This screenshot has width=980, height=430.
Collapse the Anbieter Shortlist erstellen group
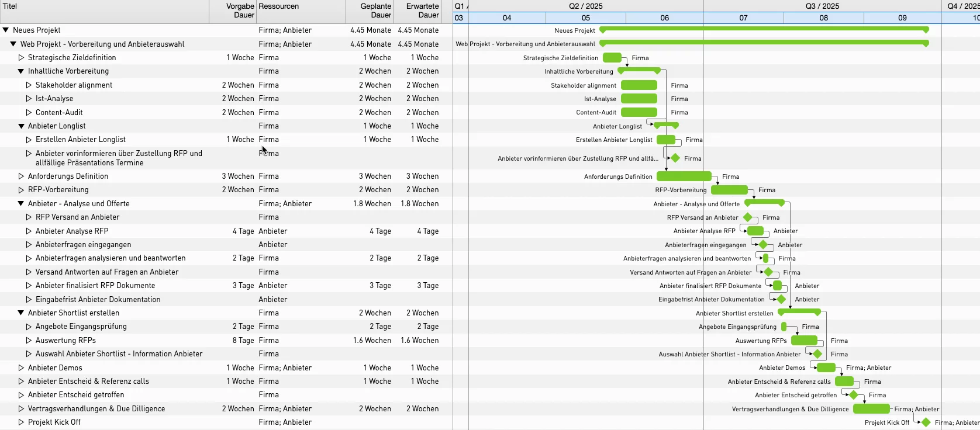pos(21,313)
